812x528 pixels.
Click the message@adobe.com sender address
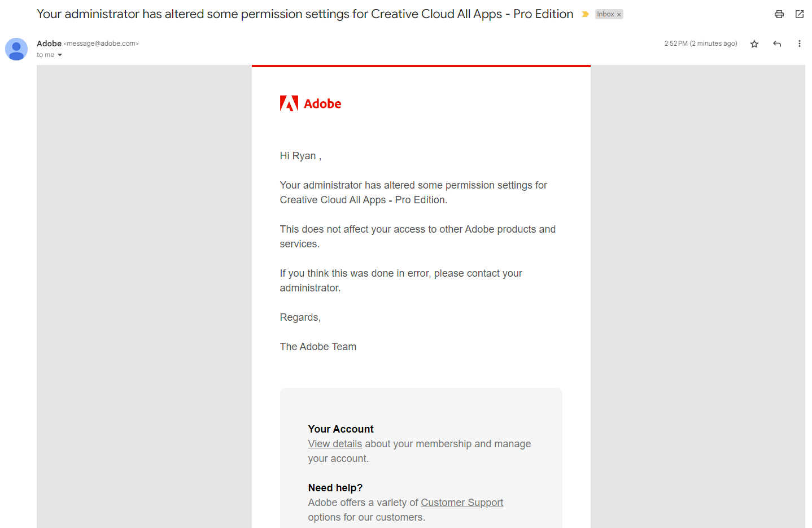101,43
